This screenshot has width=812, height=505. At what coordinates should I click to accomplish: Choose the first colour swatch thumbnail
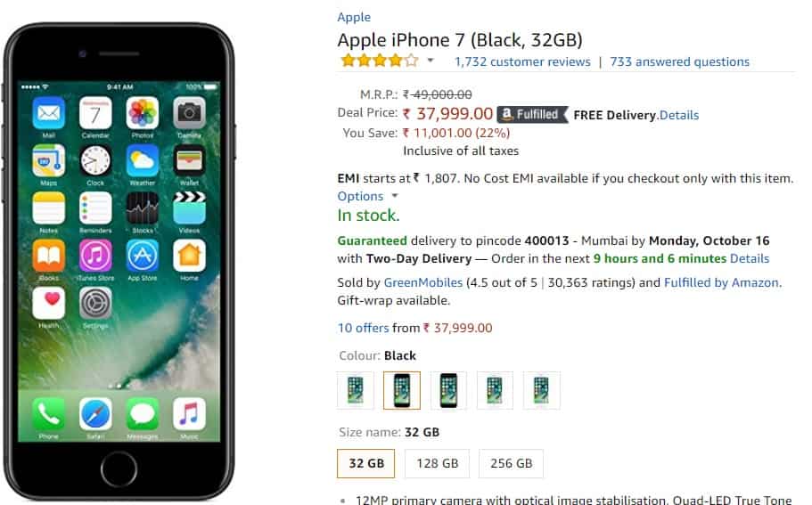click(356, 390)
